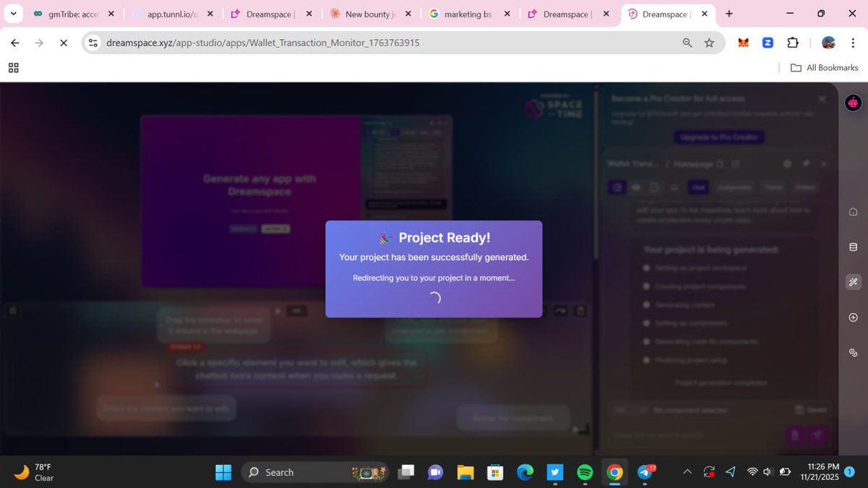
Task: Open the database panel from the right sidebar
Action: (x=853, y=247)
